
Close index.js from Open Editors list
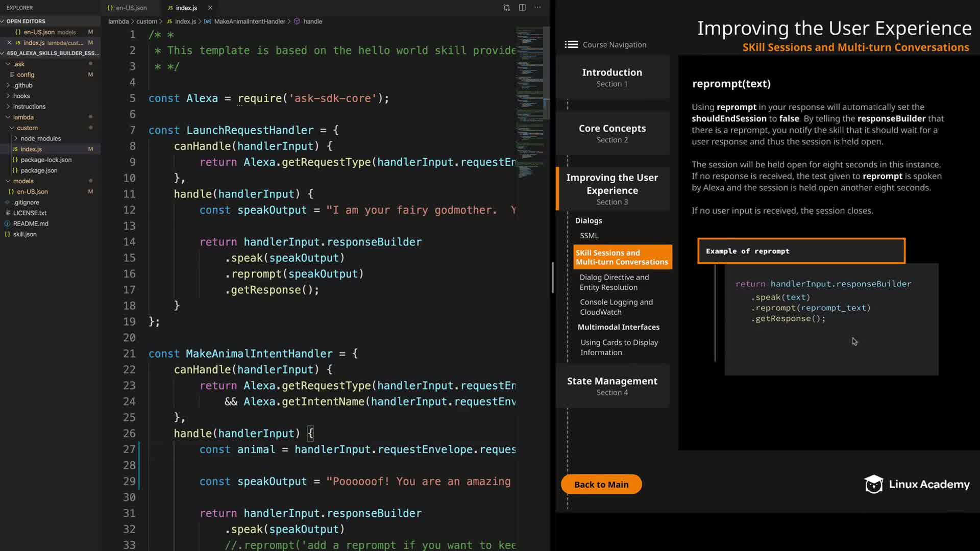pyautogui.click(x=9, y=42)
